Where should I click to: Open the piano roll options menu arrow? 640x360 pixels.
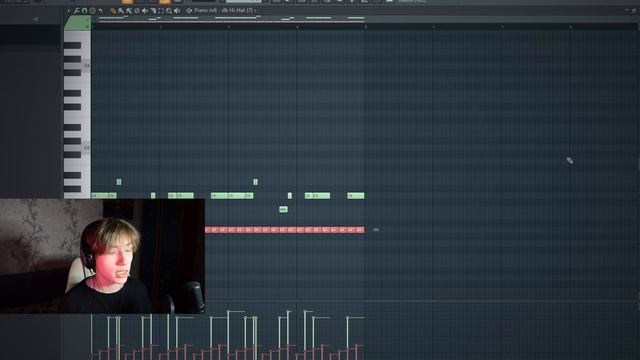69,11
